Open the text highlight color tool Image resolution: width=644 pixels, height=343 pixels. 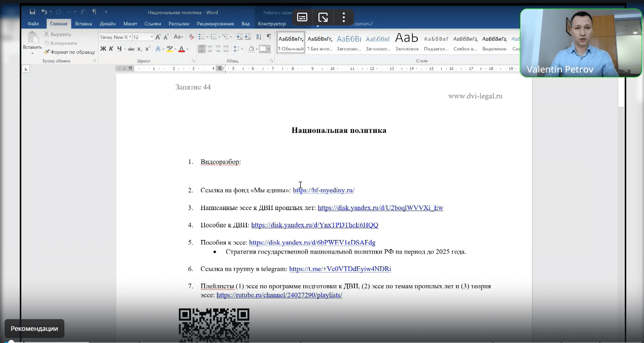click(170, 49)
